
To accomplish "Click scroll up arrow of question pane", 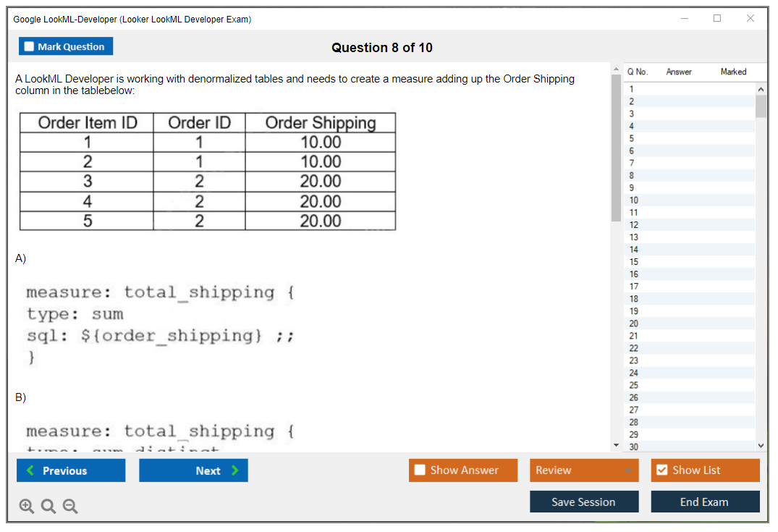I will coord(616,69).
